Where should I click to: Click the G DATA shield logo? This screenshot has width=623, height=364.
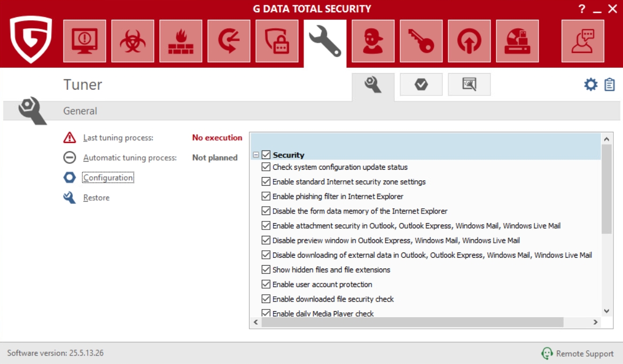(x=31, y=39)
